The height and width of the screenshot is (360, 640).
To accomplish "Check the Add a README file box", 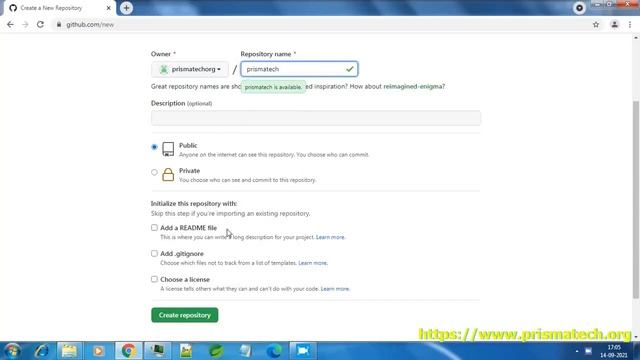I will click(x=154, y=228).
